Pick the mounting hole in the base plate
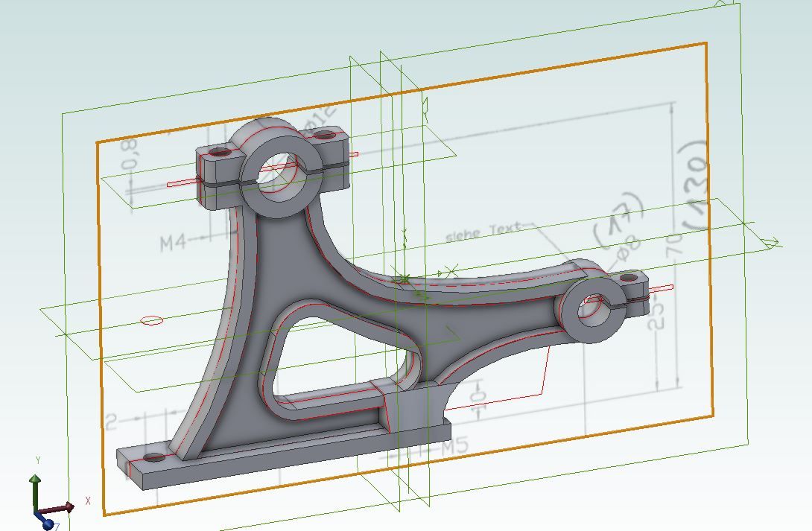 pos(153,457)
